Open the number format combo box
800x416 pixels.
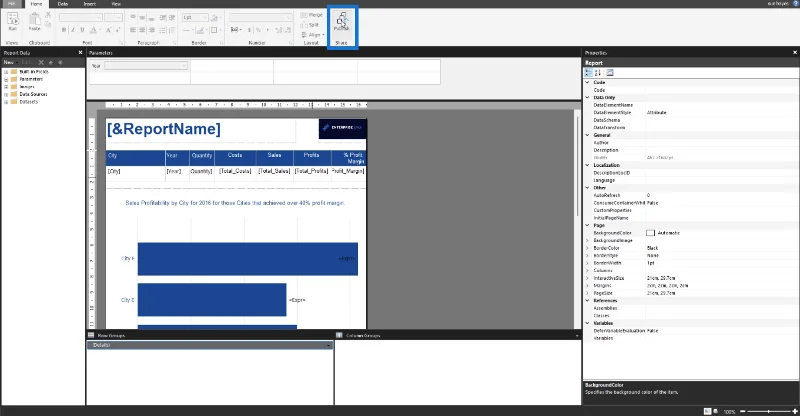[x=261, y=17]
